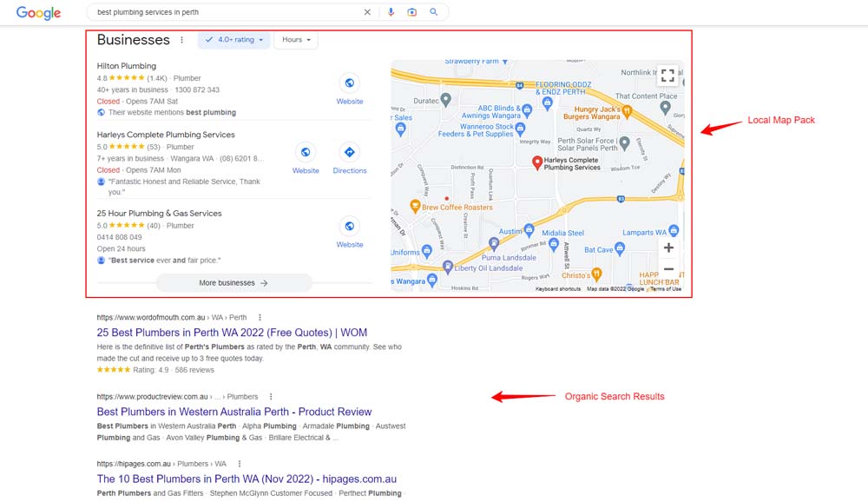This screenshot has height=502, width=868.
Task: Zoom in on the map
Action: (668, 248)
